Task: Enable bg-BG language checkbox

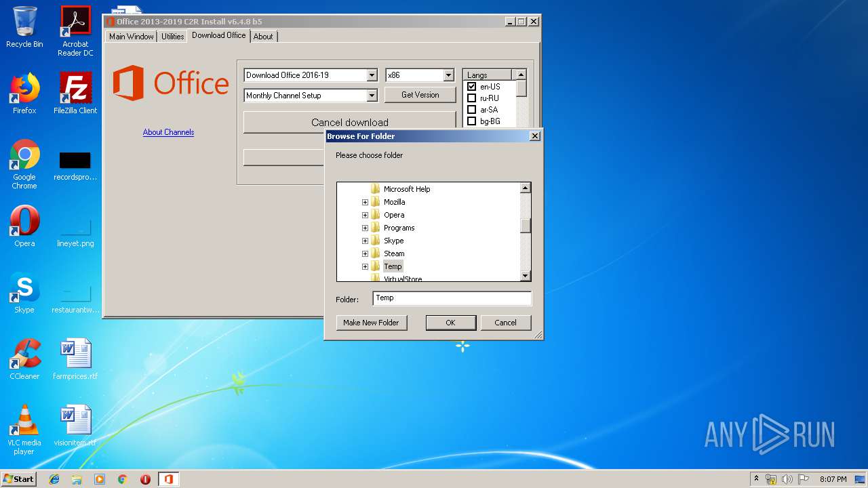Action: (x=472, y=121)
